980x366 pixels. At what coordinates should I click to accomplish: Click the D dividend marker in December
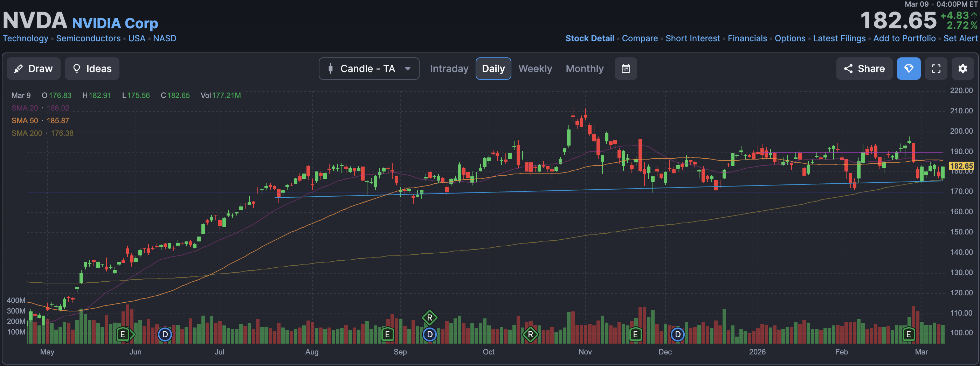(x=677, y=335)
